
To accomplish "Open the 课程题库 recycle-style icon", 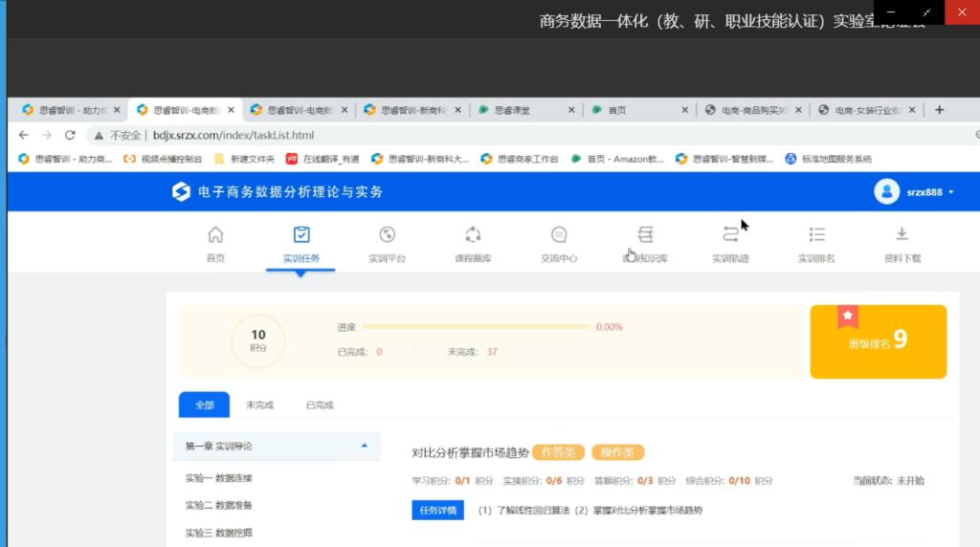I will click(473, 235).
